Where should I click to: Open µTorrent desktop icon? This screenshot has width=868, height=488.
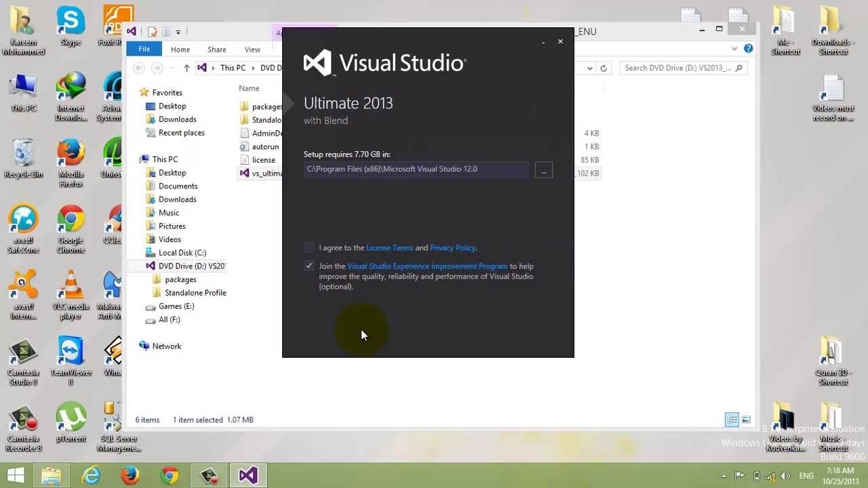tap(71, 423)
